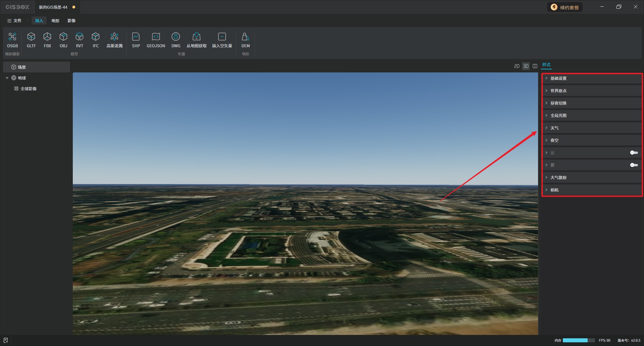644x346 pixels.
Task: Enable the 云 cloud toggle
Action: pos(634,153)
